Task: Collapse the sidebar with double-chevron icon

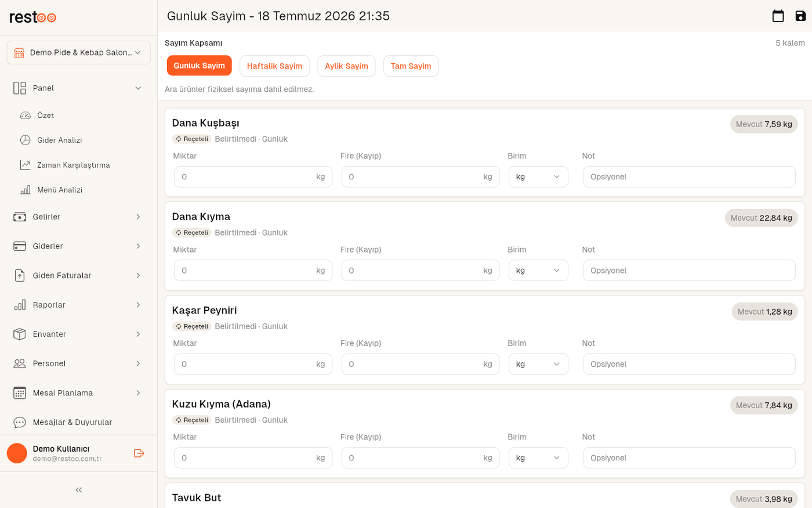Action: (x=79, y=490)
